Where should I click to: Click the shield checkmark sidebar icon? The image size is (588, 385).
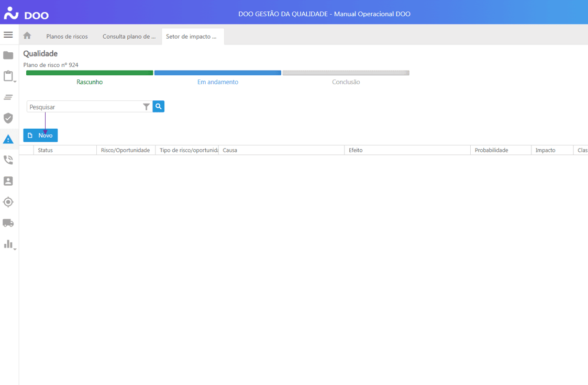[8, 118]
